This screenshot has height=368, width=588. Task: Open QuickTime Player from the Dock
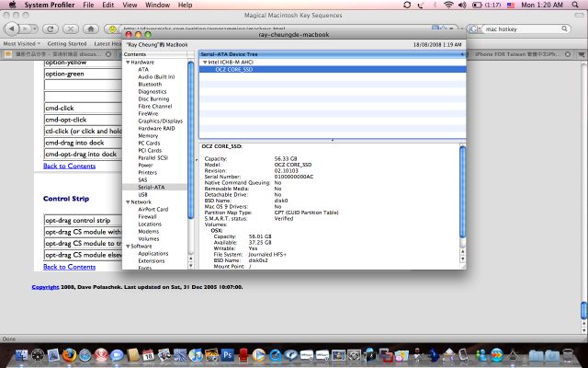275,355
